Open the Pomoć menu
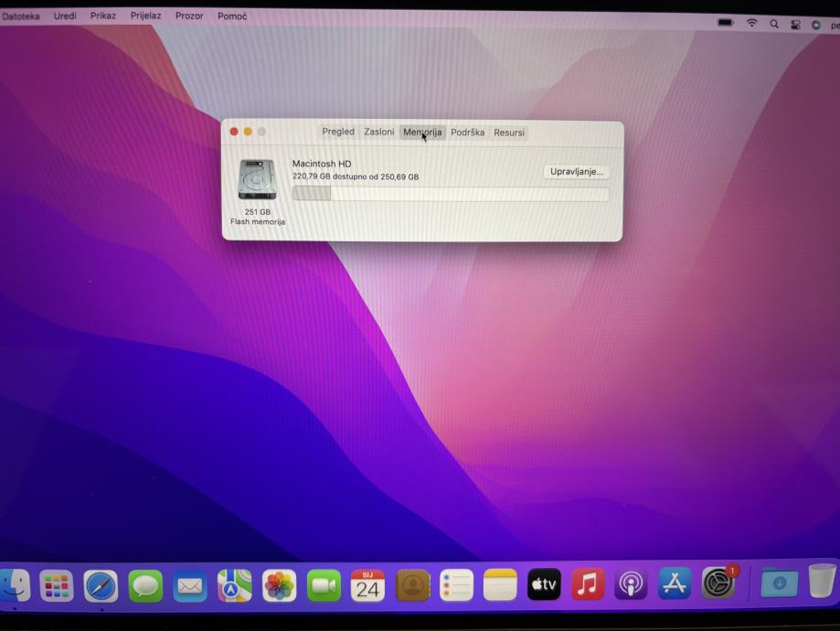The height and width of the screenshot is (631, 840). coord(232,16)
